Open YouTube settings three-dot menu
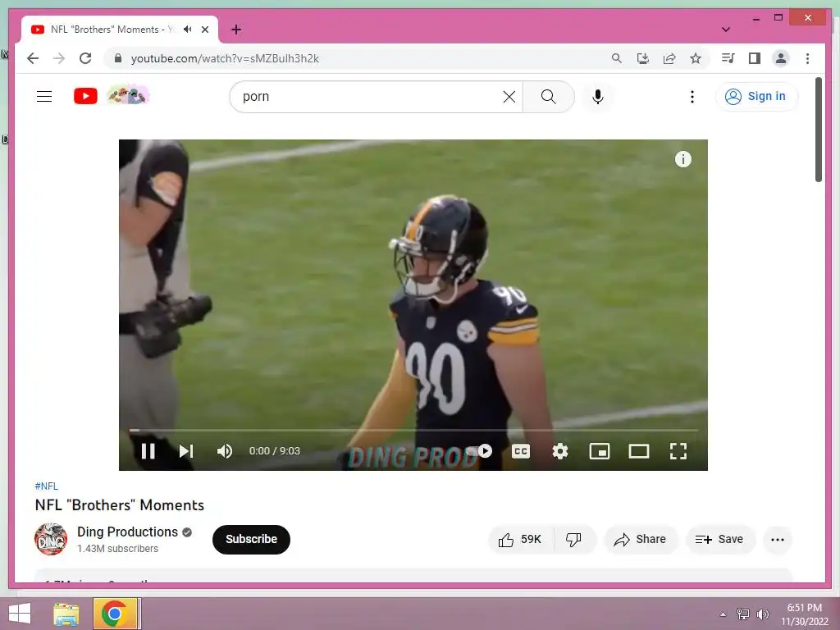 click(692, 97)
